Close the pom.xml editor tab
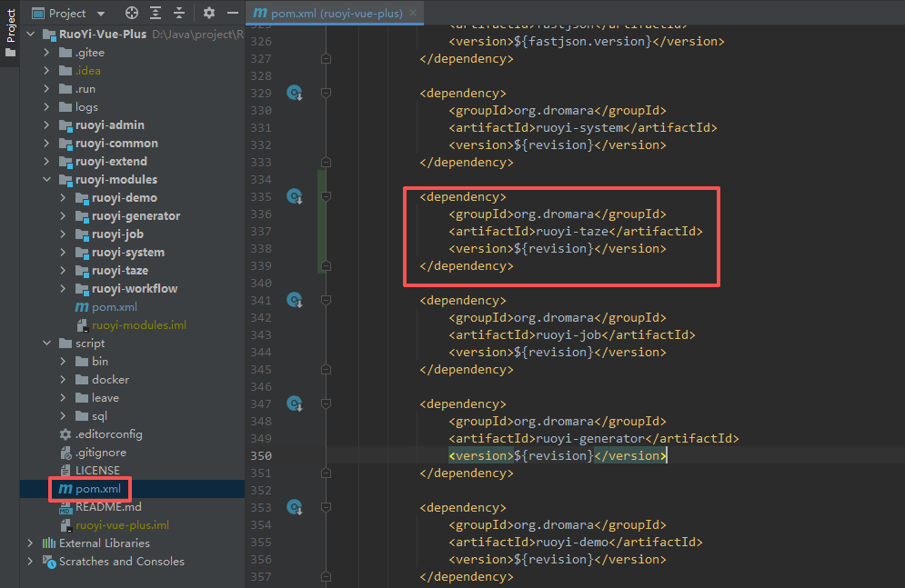 [x=413, y=13]
